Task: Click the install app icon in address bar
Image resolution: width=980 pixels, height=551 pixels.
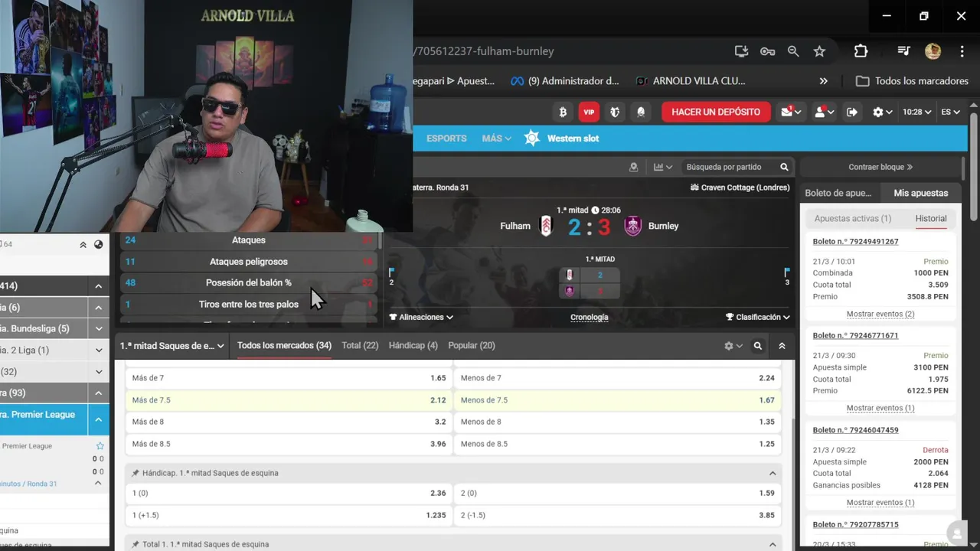Action: coord(741,51)
